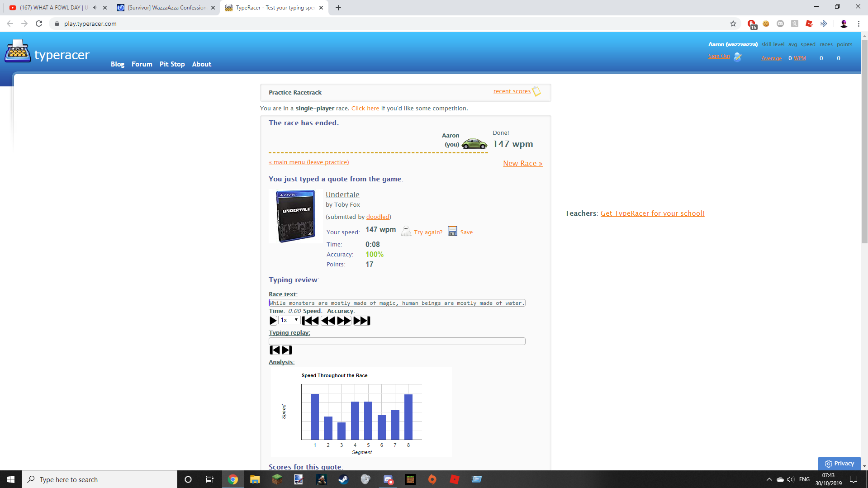Mute the YouTube tab audio icon
Viewport: 868px width, 488px height.
coord(95,8)
